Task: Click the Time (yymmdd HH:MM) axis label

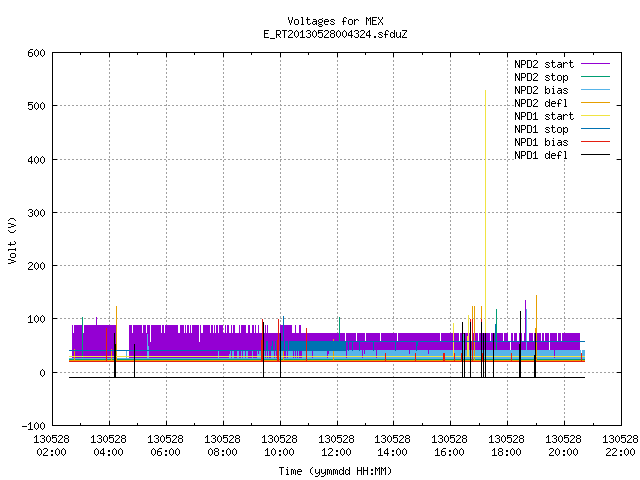Action: [x=336, y=471]
